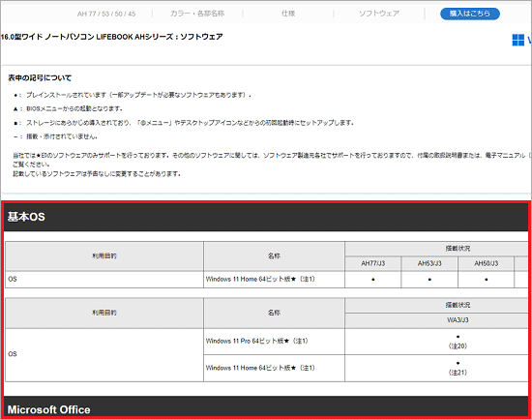Open the 仕様 tab
Screen dimensions: 532x420
coord(288,14)
